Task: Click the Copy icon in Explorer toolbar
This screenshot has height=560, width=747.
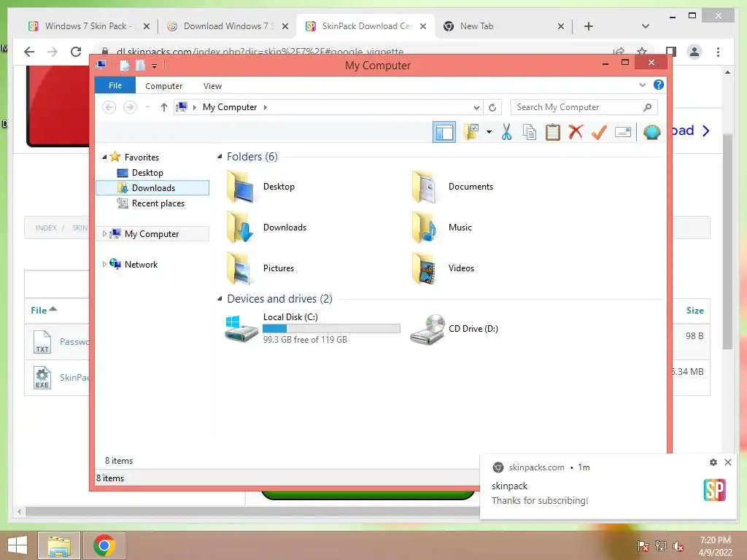Action: point(530,132)
